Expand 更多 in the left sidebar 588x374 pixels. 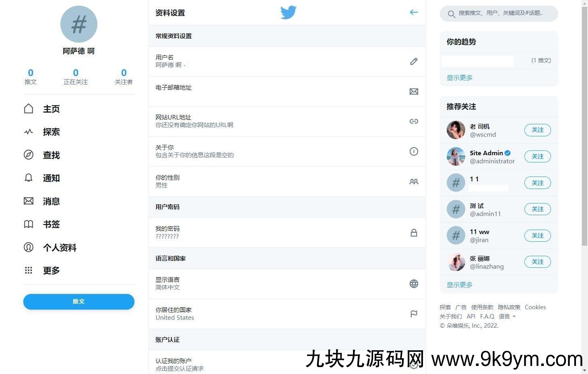pyautogui.click(x=51, y=271)
